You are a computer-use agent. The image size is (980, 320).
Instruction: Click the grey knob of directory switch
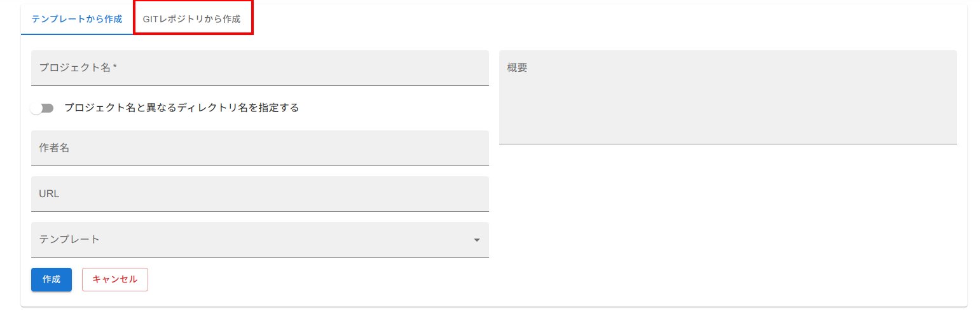(36, 108)
